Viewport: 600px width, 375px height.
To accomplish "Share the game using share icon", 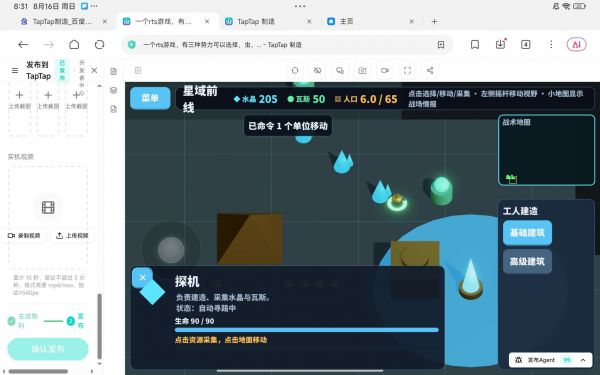I will (430, 70).
